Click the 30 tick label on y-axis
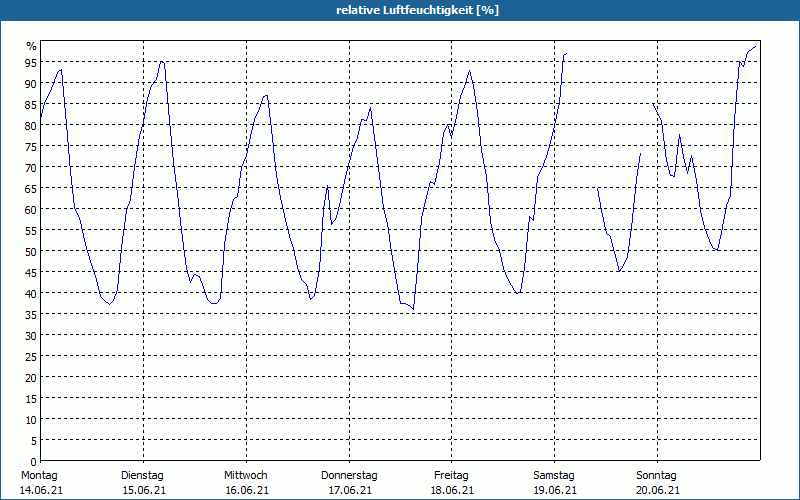 click(x=31, y=336)
